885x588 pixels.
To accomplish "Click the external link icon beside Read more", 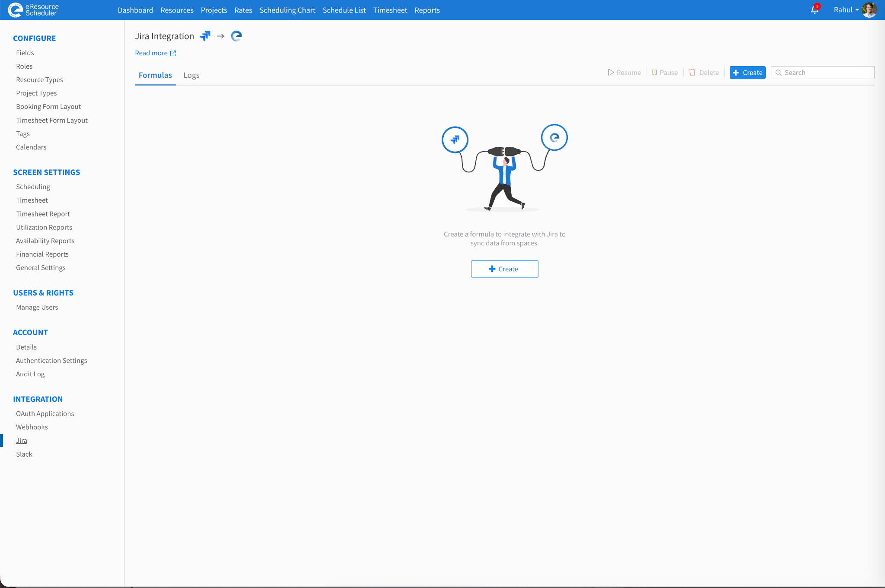I will 173,53.
